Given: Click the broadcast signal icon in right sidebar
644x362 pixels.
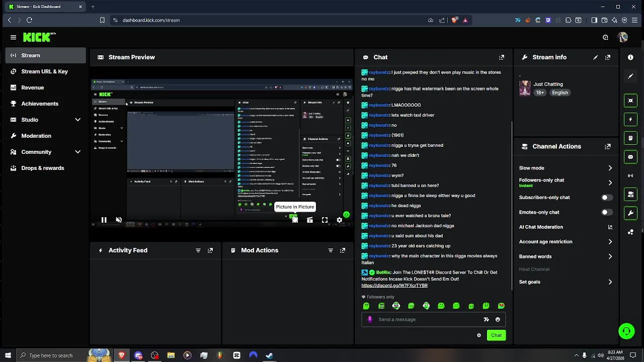Looking at the screenshot, I should pos(630,175).
